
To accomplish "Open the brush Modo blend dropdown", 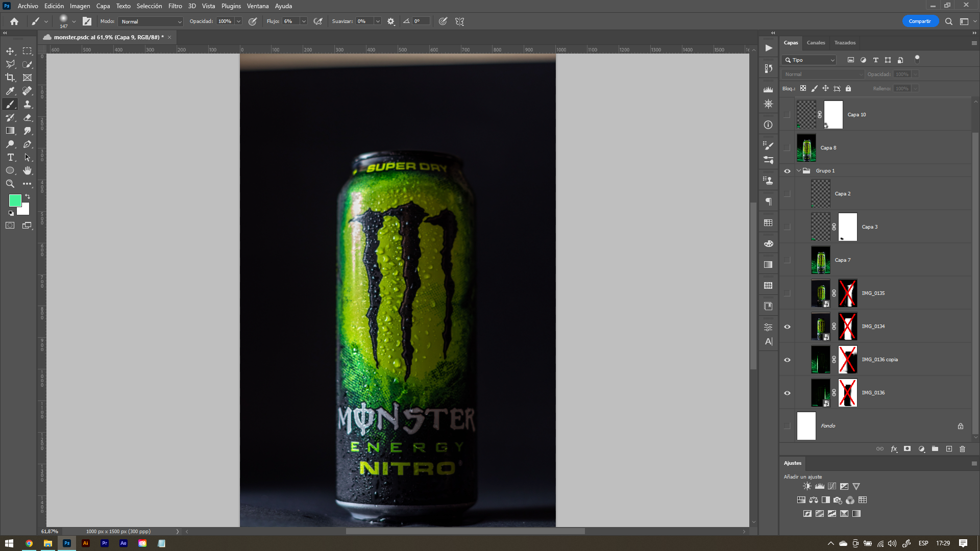I will click(151, 21).
